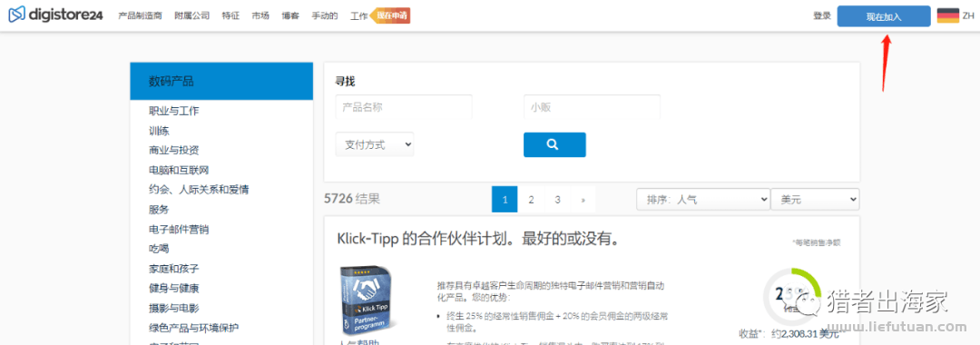Focus the 产品名称 search field
The height and width of the screenshot is (345, 980).
click(404, 107)
